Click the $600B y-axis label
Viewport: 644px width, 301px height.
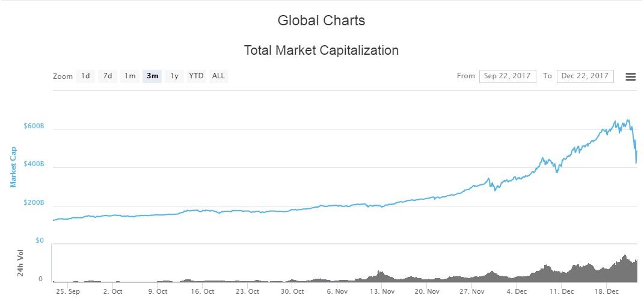point(34,126)
